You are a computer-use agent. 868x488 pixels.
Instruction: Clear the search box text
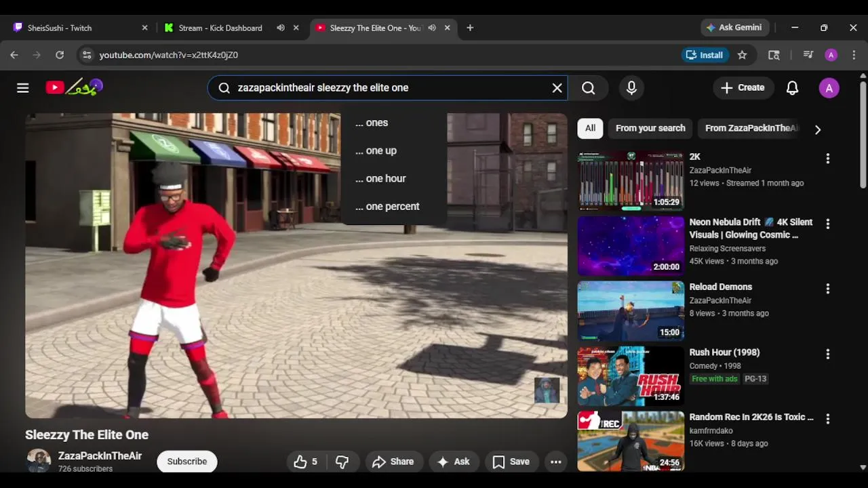coord(557,88)
